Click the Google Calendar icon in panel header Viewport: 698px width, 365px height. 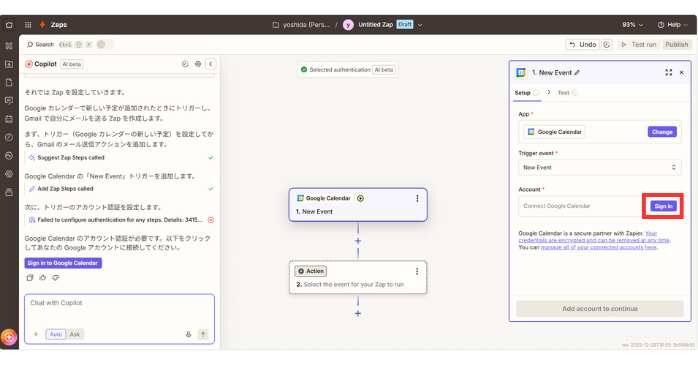coord(521,73)
